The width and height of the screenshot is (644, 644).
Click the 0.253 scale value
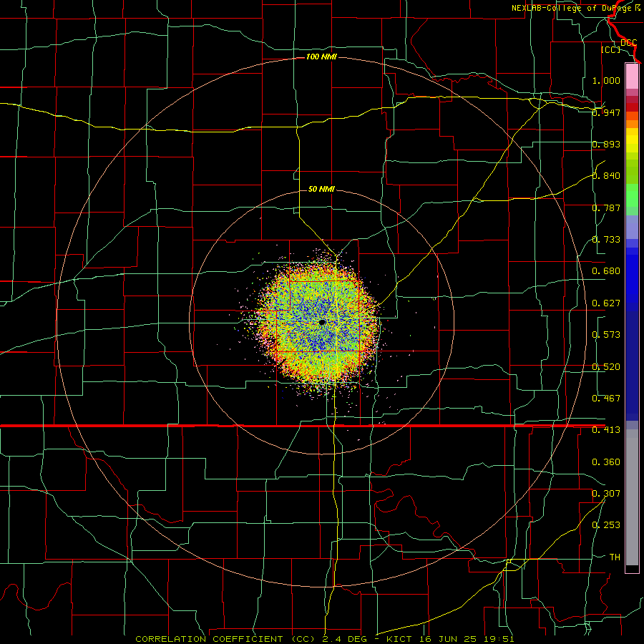pyautogui.click(x=606, y=525)
